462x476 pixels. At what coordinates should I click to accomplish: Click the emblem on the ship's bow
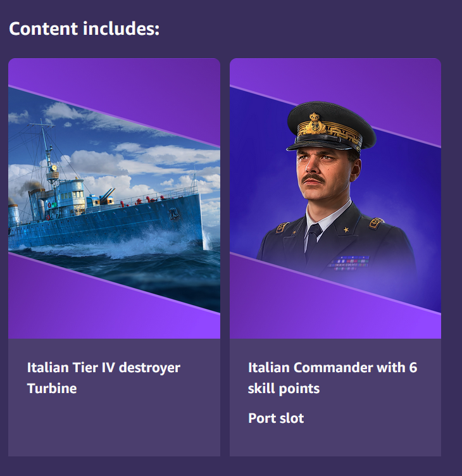tap(173, 214)
